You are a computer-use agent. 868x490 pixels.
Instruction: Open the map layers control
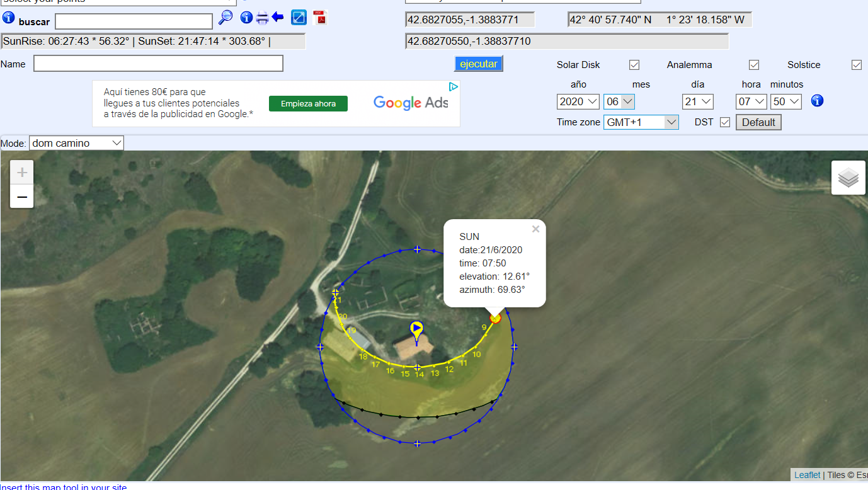click(848, 178)
